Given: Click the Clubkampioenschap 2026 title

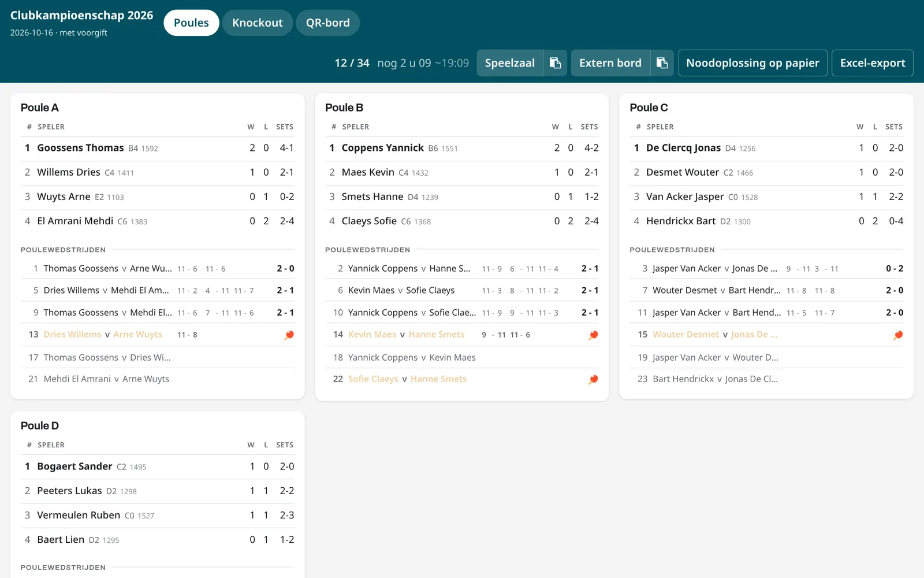Looking at the screenshot, I should click(81, 16).
